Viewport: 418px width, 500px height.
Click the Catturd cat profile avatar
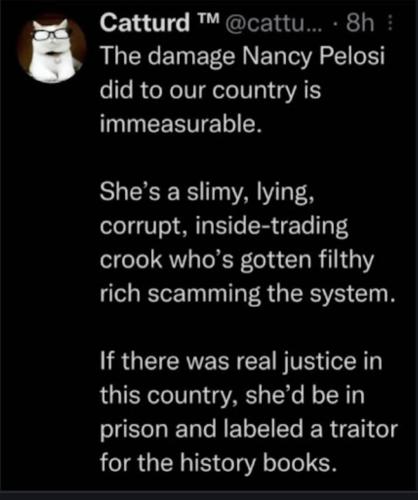(52, 48)
